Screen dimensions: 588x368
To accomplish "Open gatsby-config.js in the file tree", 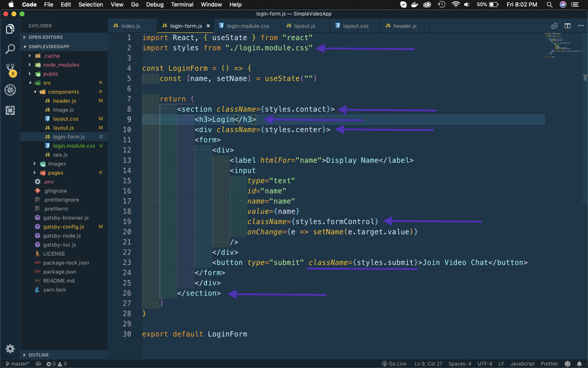I will click(64, 227).
